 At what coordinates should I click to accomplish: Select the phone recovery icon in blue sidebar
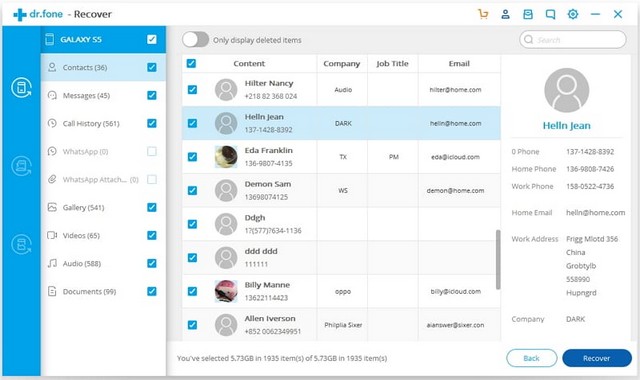click(x=21, y=87)
